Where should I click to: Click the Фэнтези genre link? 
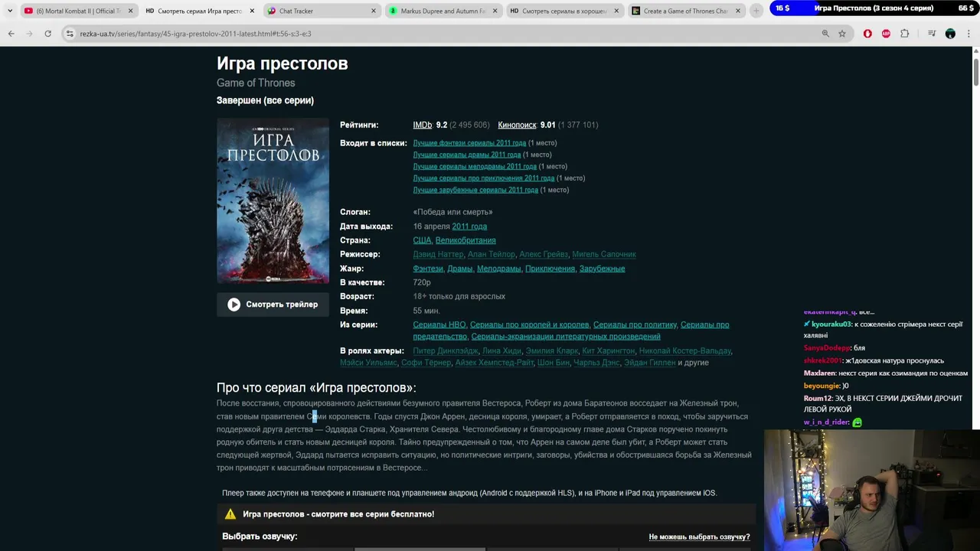coord(428,269)
